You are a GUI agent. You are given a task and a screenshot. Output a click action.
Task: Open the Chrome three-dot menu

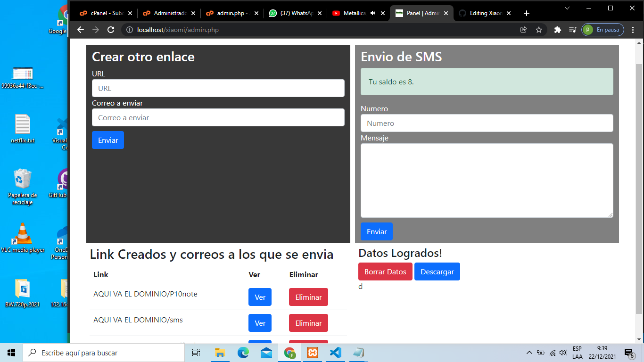633,29
